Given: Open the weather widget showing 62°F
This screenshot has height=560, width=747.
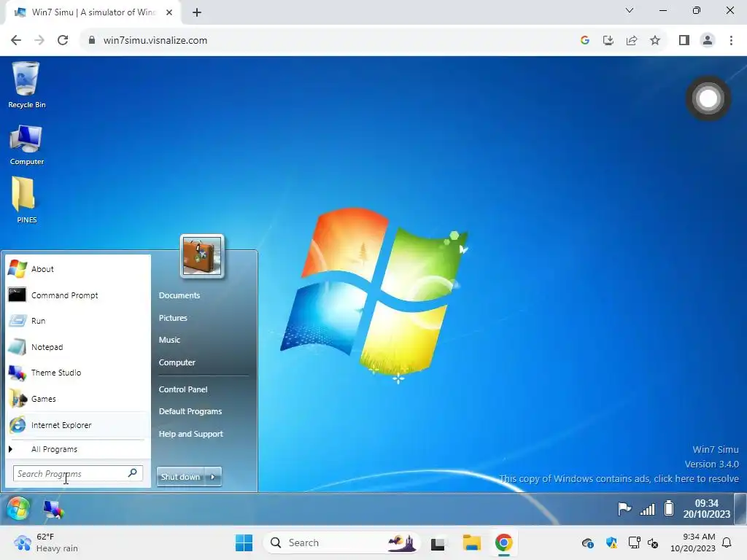Looking at the screenshot, I should [46, 542].
